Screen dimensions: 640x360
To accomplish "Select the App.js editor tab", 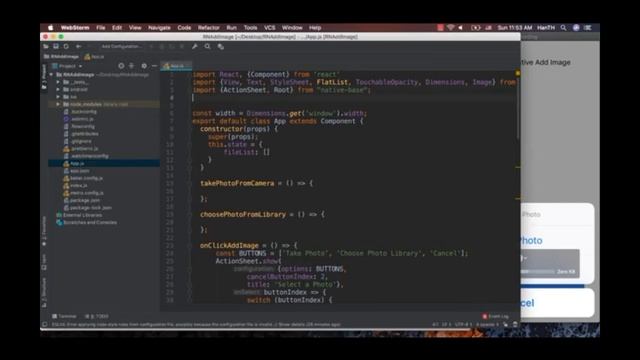I will [x=176, y=66].
